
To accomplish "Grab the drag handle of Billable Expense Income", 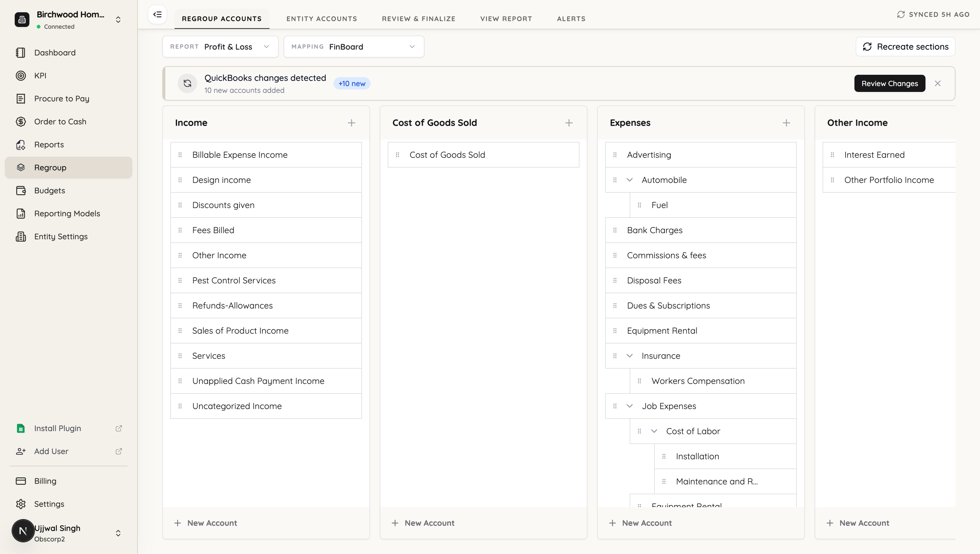I will 180,155.
